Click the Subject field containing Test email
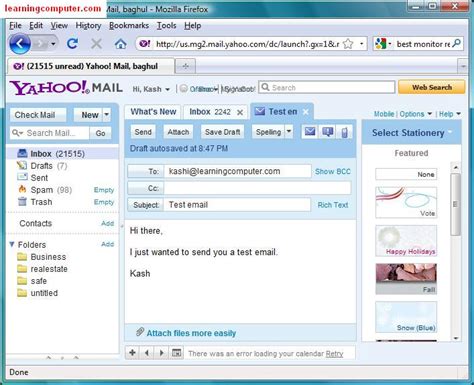Screen dimensions: 474x385 [237, 205]
